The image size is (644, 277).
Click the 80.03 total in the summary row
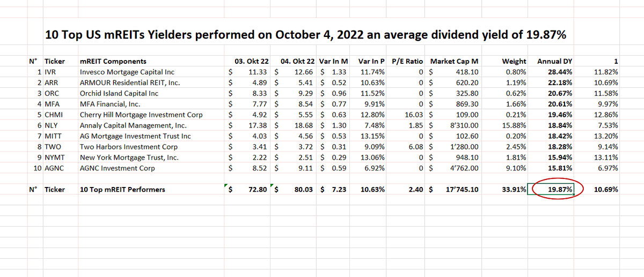tap(303, 190)
